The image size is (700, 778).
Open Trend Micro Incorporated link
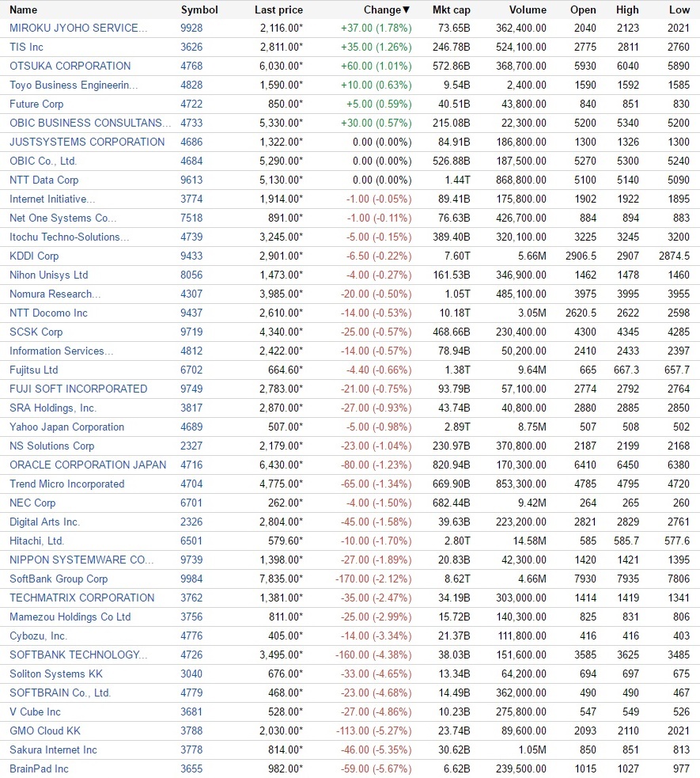[x=67, y=484]
